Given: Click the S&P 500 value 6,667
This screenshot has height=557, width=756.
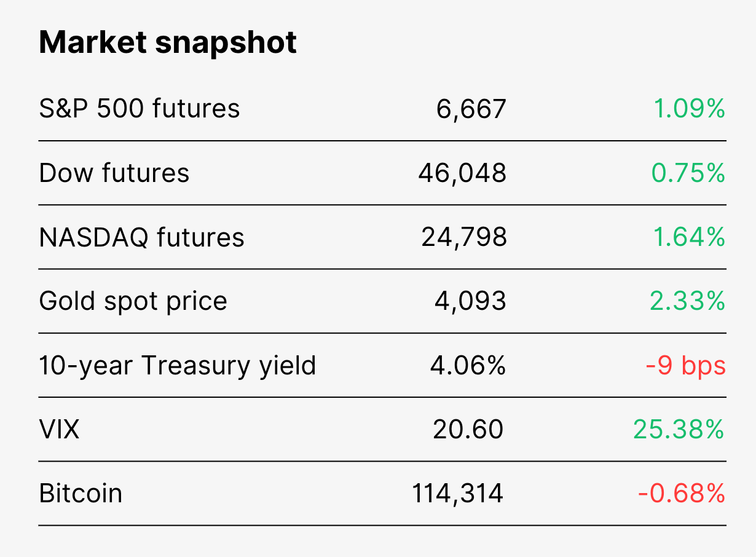Looking at the screenshot, I should click(471, 109).
